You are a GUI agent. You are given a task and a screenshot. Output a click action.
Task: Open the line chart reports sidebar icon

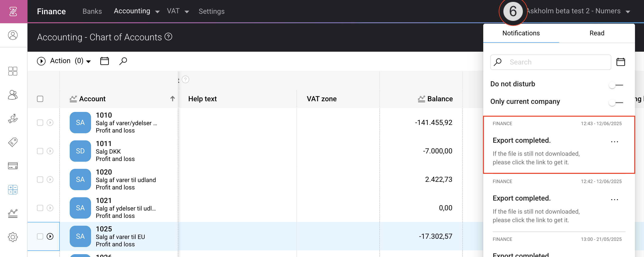click(x=13, y=213)
